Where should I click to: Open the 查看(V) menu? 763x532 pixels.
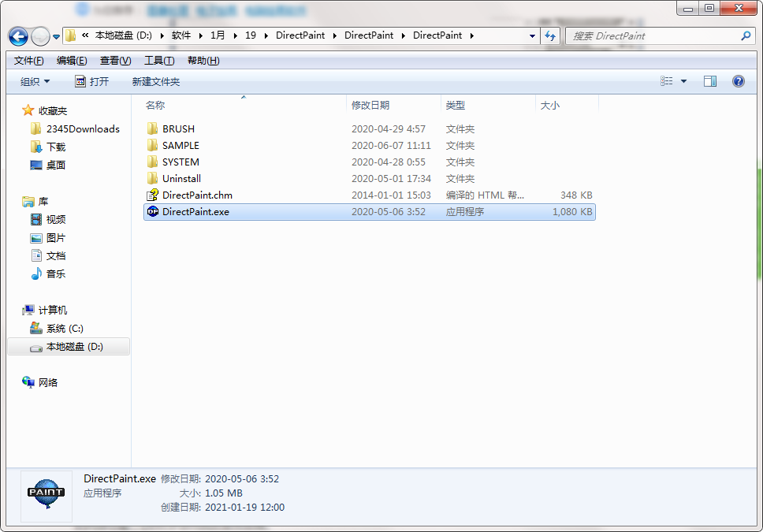point(115,61)
